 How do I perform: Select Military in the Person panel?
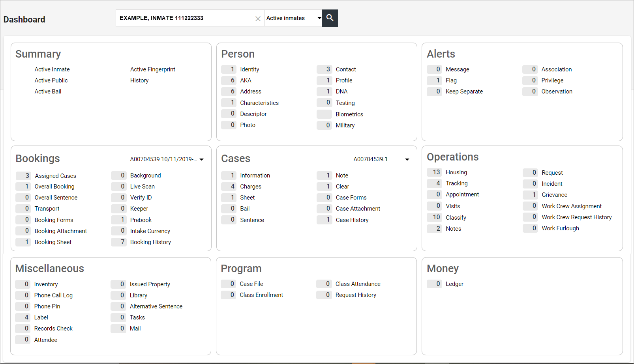click(345, 125)
